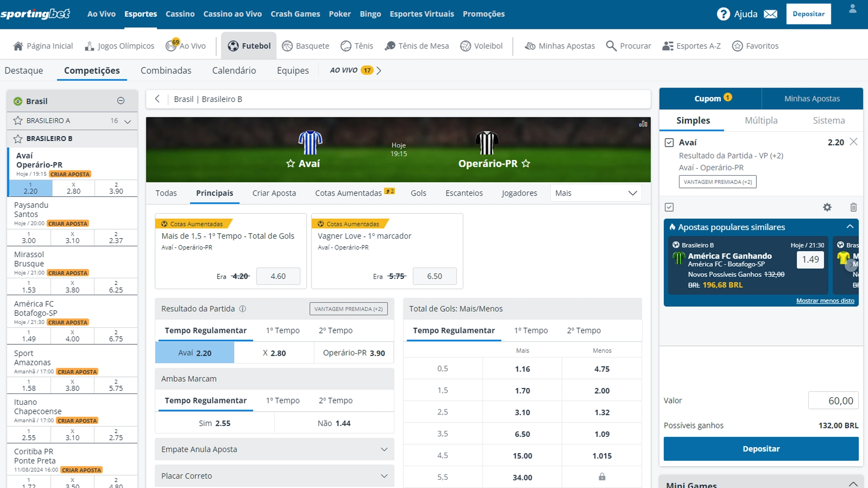Toggle the select-all checkbox in the coupon
The width and height of the screenshot is (868, 488).
point(669,207)
